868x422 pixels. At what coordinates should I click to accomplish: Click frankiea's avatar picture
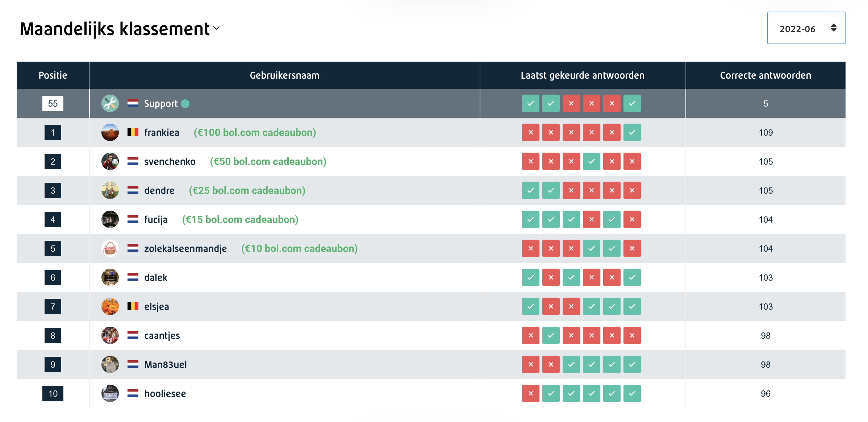110,132
